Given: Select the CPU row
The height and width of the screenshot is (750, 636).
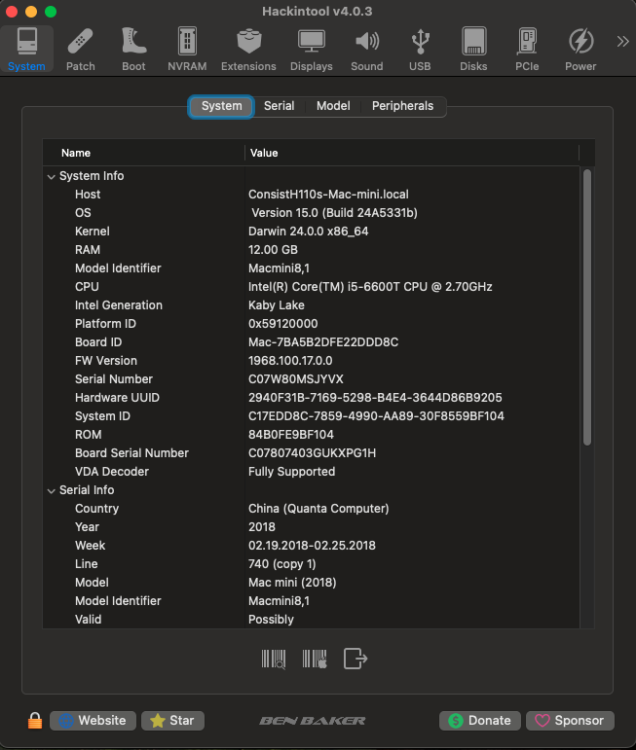Looking at the screenshot, I should pos(311,287).
